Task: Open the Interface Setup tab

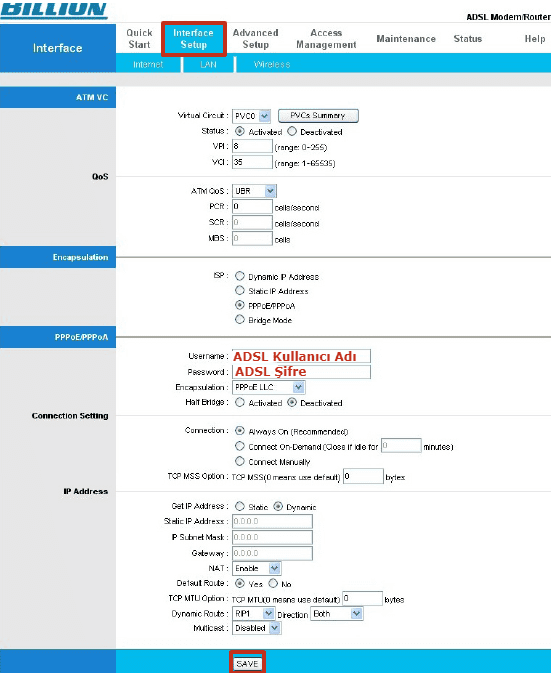Action: [194, 39]
